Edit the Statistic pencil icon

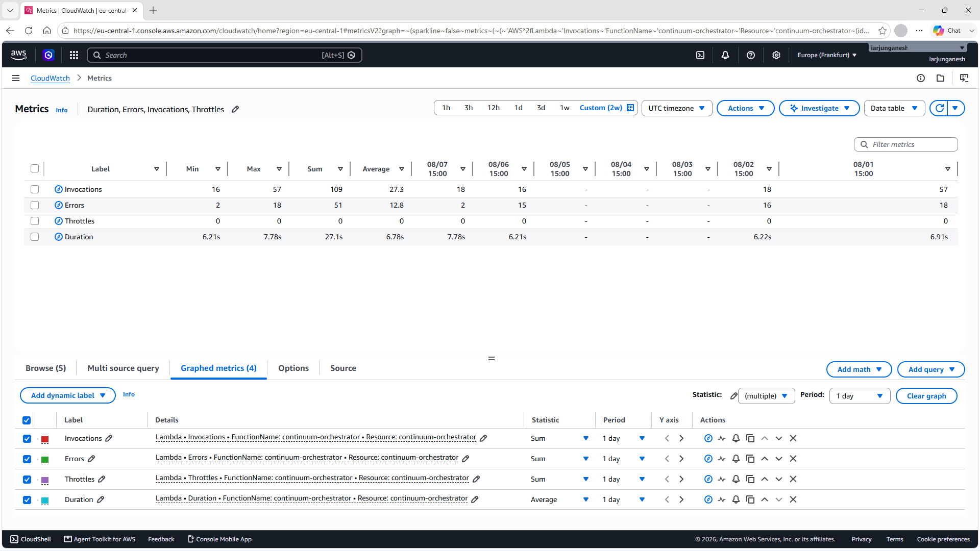pyautogui.click(x=734, y=396)
